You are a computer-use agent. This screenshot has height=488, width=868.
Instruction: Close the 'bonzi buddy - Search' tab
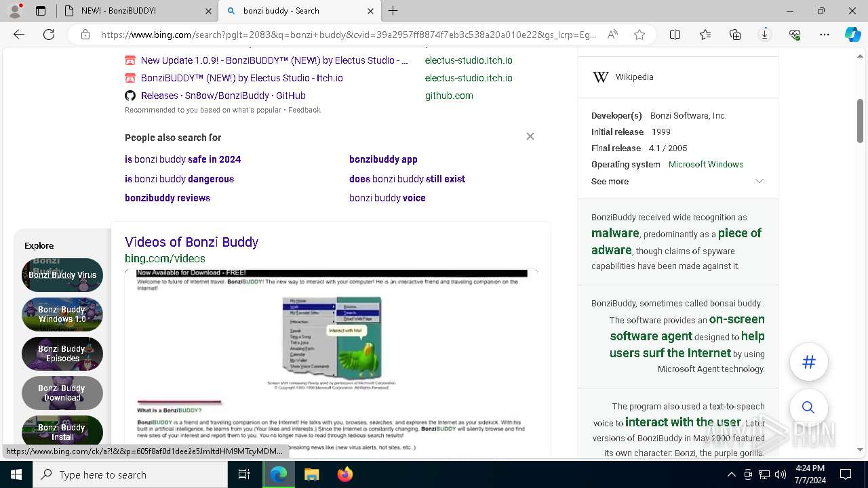click(x=370, y=11)
